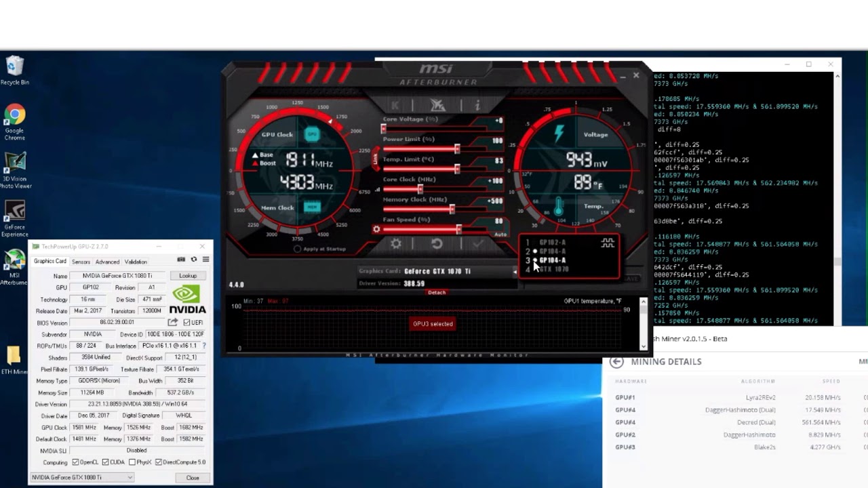Open the voltage/frequency curve editor icon
This screenshot has height=488, width=868.
608,243
